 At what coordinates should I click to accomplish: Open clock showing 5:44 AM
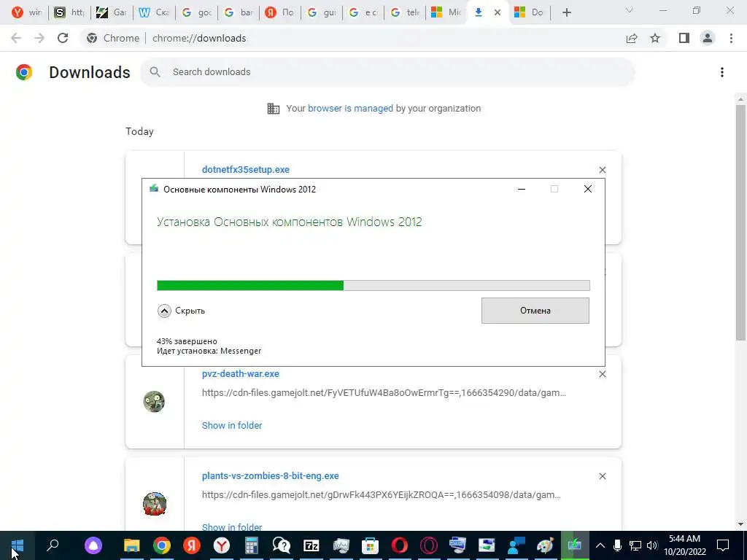pos(684,545)
